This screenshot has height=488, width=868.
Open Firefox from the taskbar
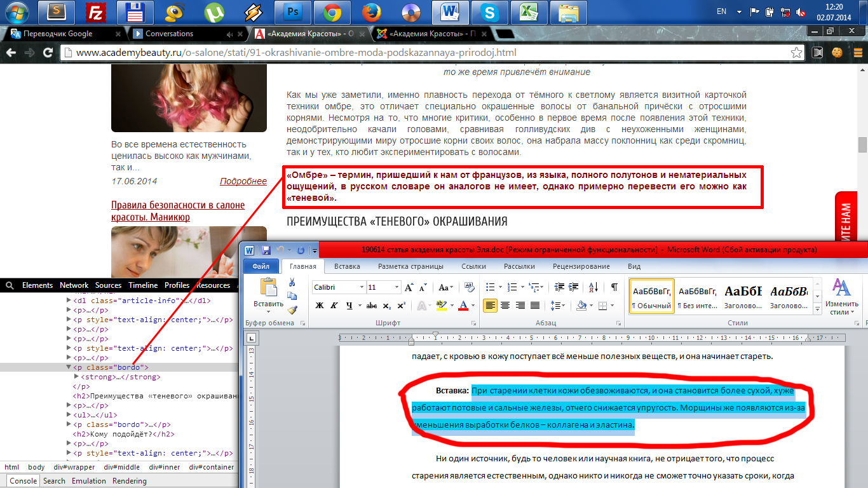371,13
